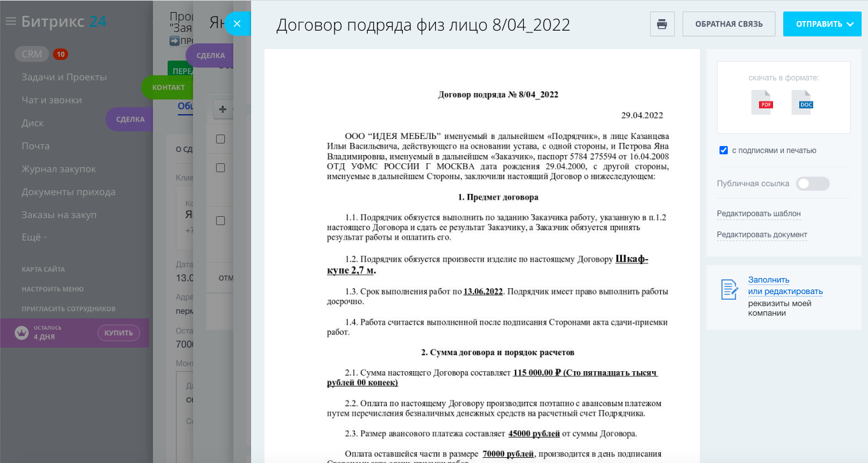
Task: Close the document slider panel
Action: [x=237, y=24]
